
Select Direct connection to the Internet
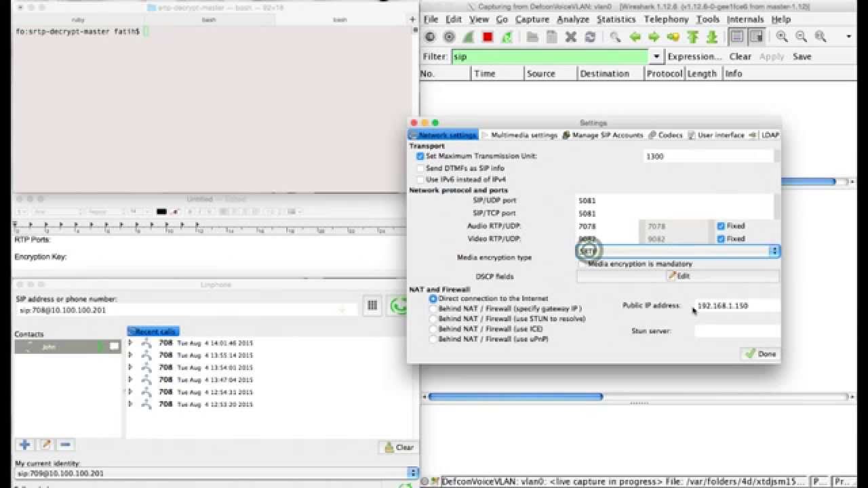[x=433, y=299]
